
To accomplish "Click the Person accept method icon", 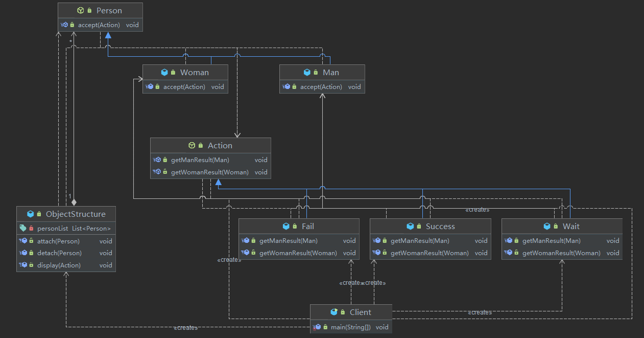I will click(x=64, y=25).
